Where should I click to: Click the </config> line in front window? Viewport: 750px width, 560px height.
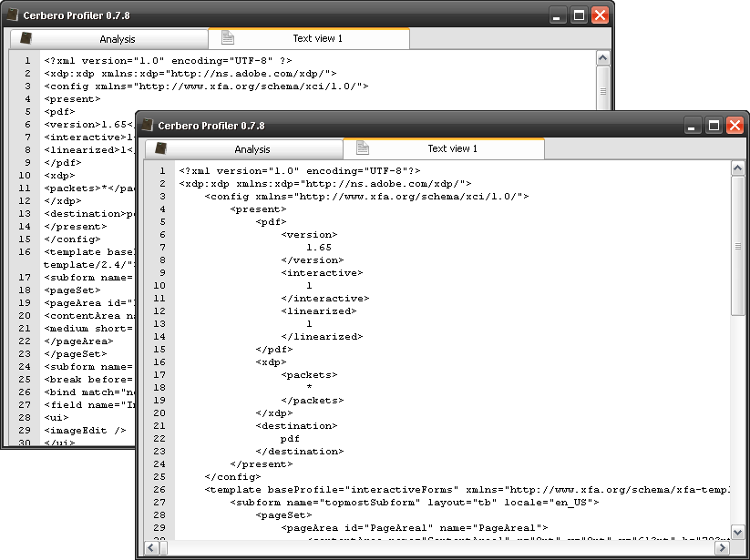click(x=233, y=477)
